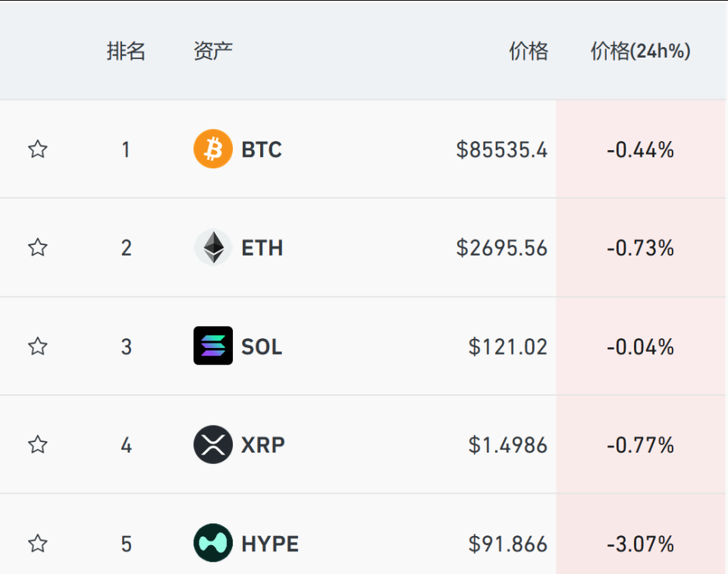Click the SOL price $121.02

[x=508, y=347]
